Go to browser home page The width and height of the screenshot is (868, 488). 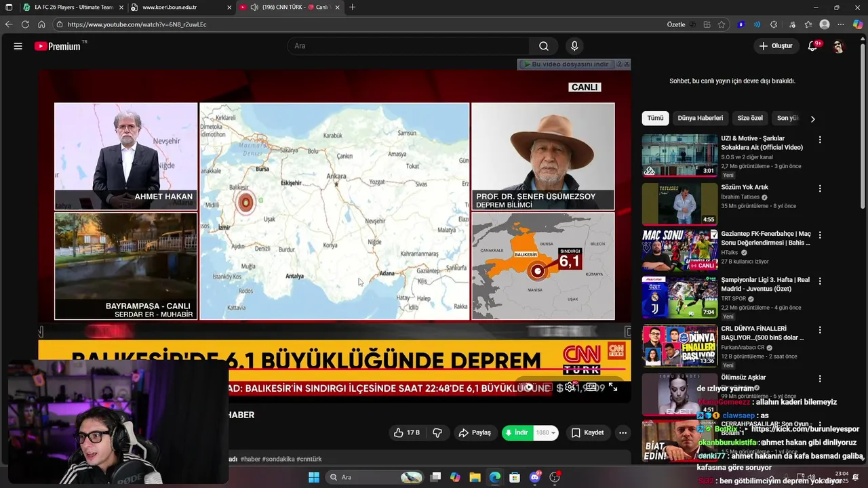(x=41, y=24)
